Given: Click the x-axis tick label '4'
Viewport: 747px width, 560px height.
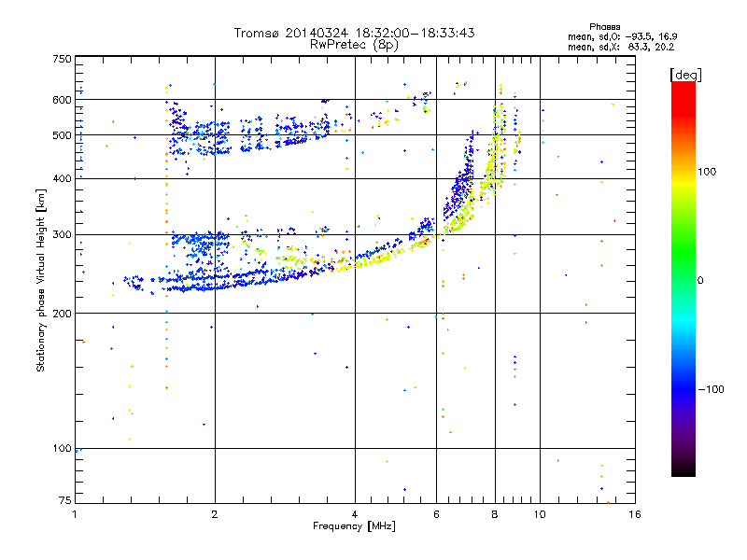Looking at the screenshot, I should [355, 514].
